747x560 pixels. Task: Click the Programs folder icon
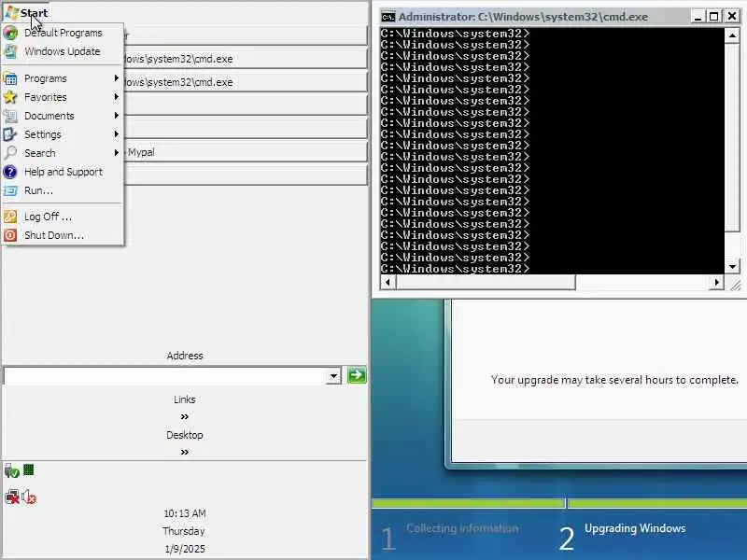point(10,78)
